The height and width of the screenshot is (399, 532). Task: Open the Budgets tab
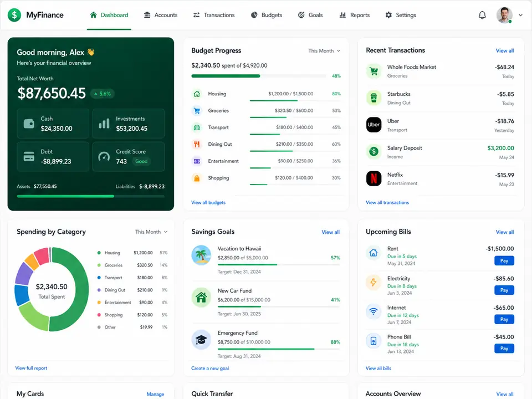pos(267,15)
